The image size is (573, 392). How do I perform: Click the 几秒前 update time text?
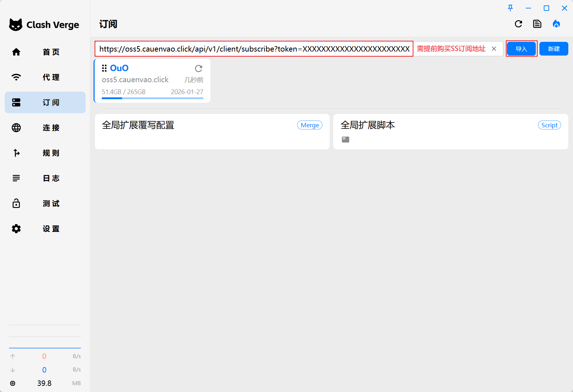194,80
